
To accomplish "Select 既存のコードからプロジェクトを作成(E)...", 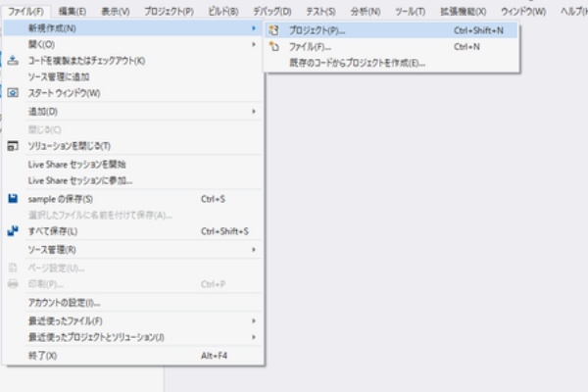I will pos(391,63).
